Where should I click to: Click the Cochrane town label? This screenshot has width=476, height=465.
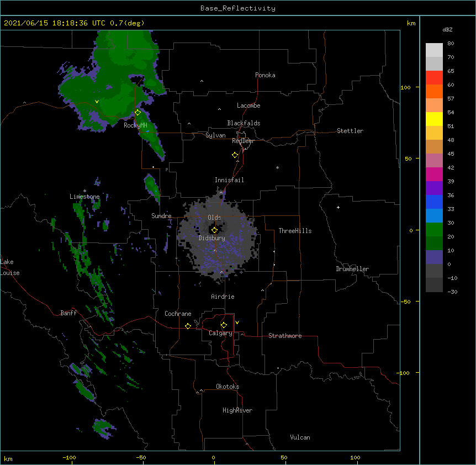tap(178, 314)
